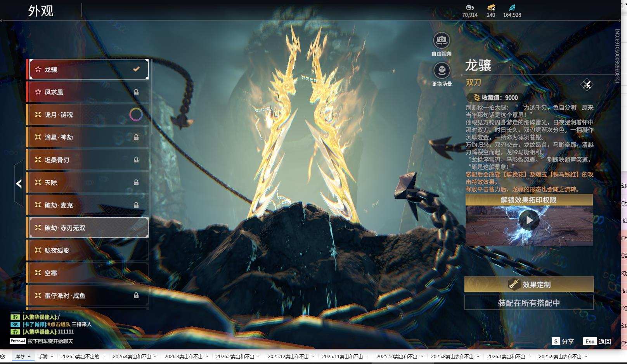Switch to the 手游 sheet tab
627x364 pixels.
(x=43, y=357)
